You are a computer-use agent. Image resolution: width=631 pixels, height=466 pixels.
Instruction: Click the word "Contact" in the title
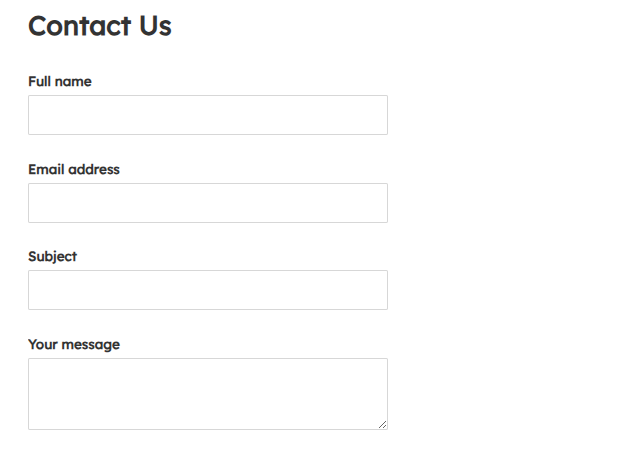pos(79,26)
